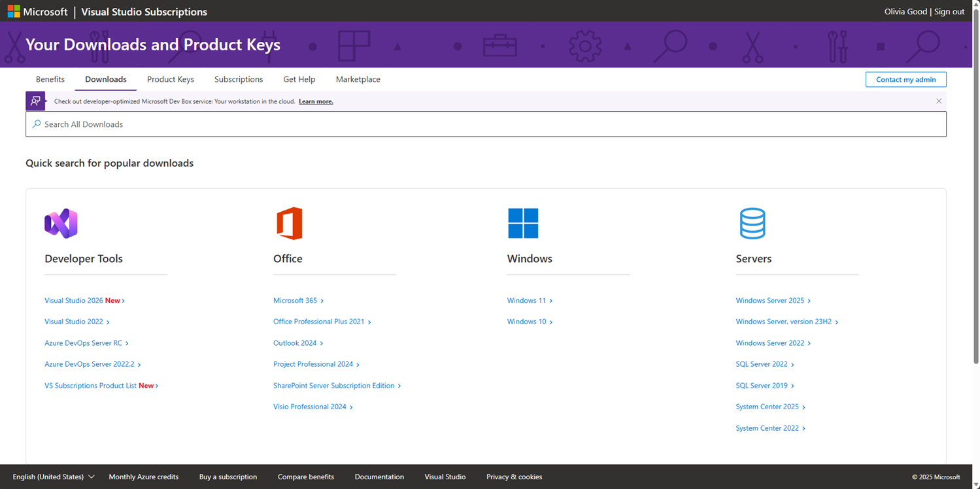Screen dimensions: 980x489
Task: Open the English (United States) language dropdown
Action: point(52,477)
